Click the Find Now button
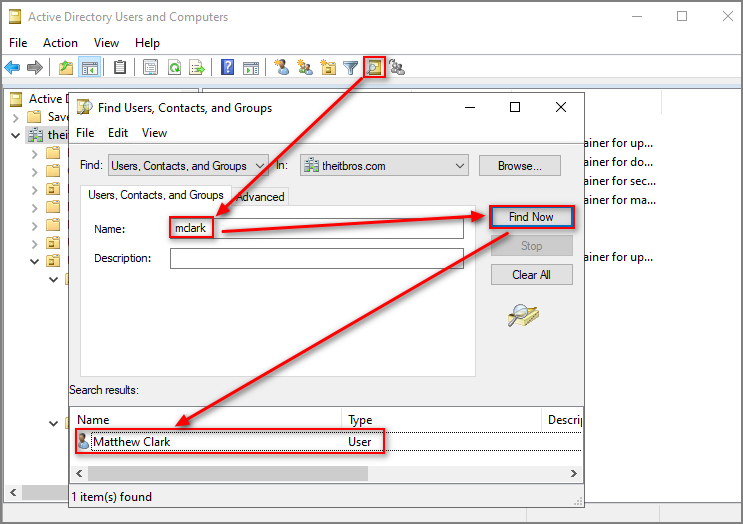The width and height of the screenshot is (743, 524). coord(531,217)
